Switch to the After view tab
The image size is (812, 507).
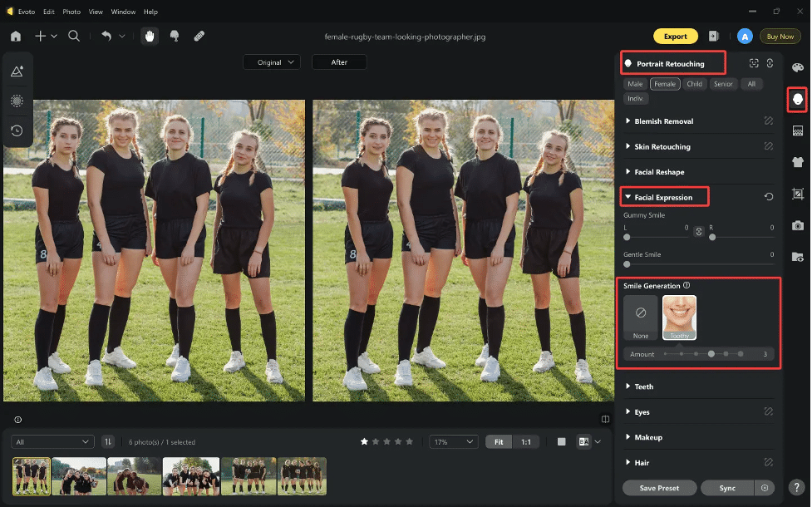pyautogui.click(x=338, y=62)
